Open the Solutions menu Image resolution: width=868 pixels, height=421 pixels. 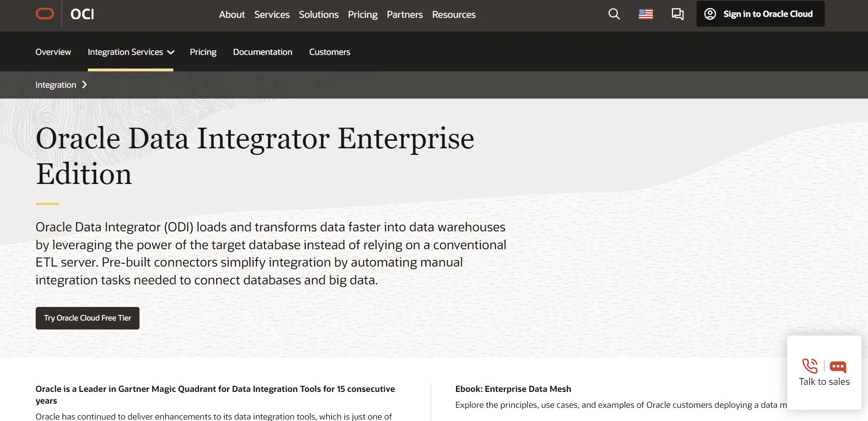(x=318, y=15)
